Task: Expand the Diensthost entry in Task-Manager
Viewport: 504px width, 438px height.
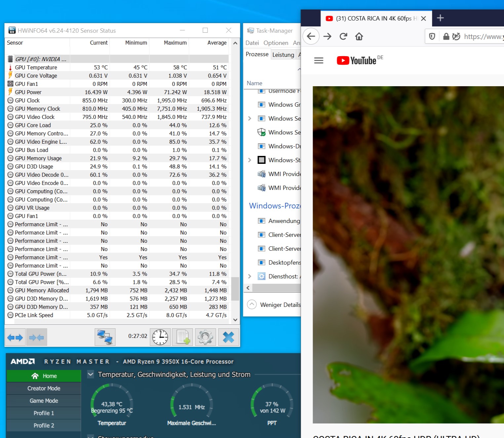Action: click(250, 276)
